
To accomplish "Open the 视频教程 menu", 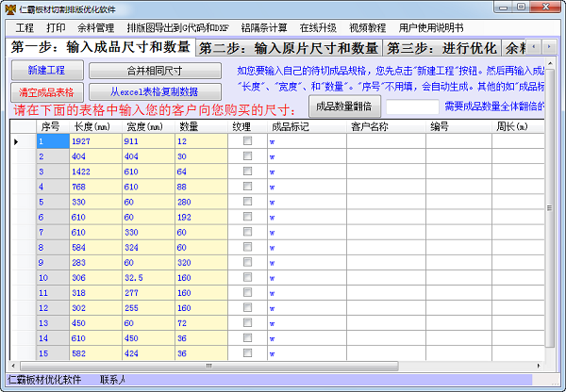I will 369,27.
